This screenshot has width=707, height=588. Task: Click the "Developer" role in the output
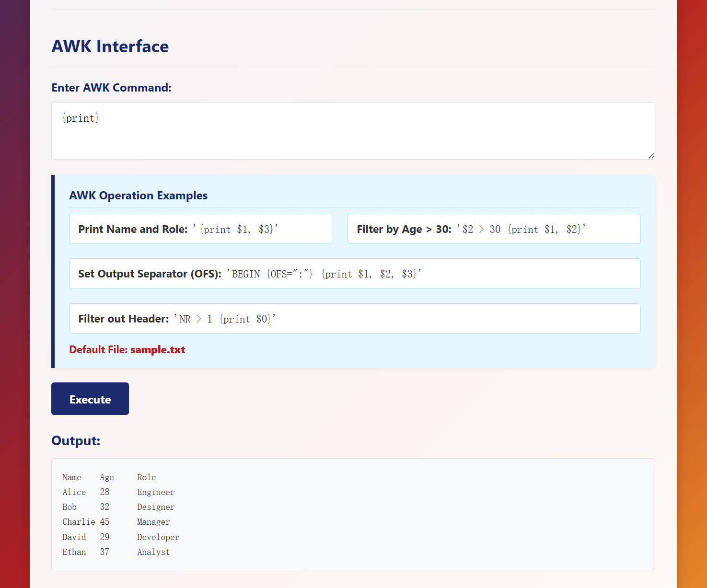point(158,537)
